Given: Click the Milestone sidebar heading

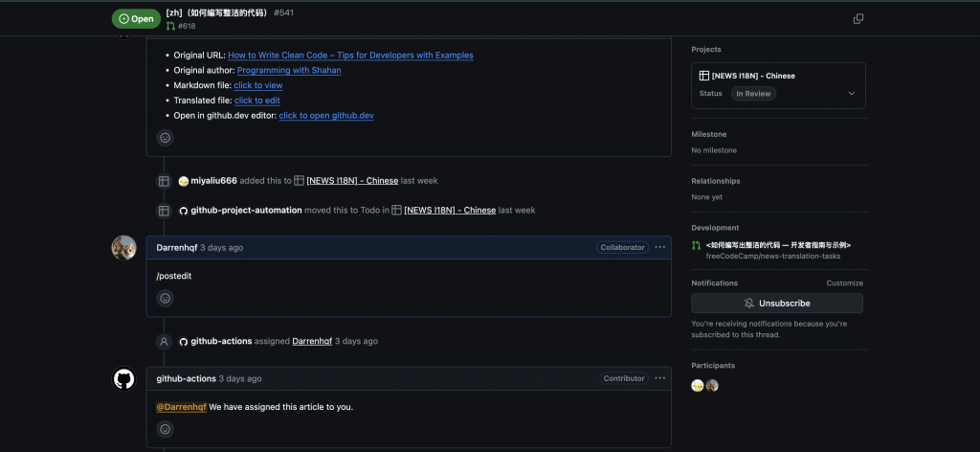Looking at the screenshot, I should point(709,134).
